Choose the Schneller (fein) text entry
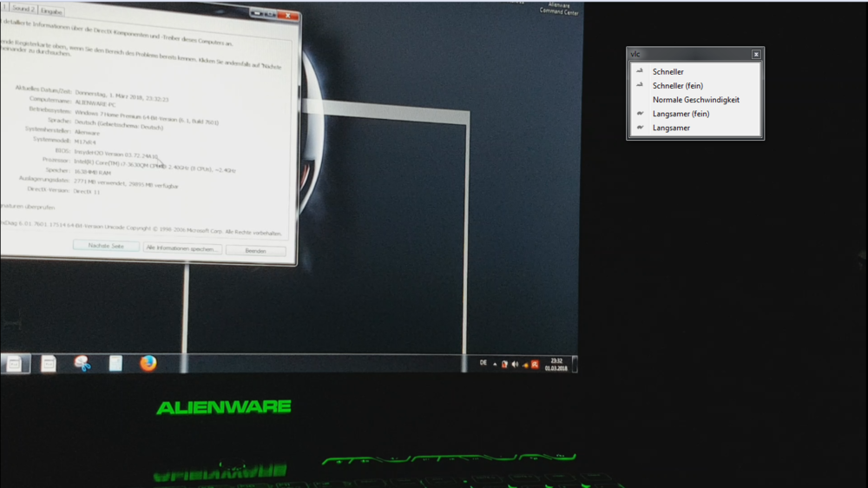 point(677,86)
